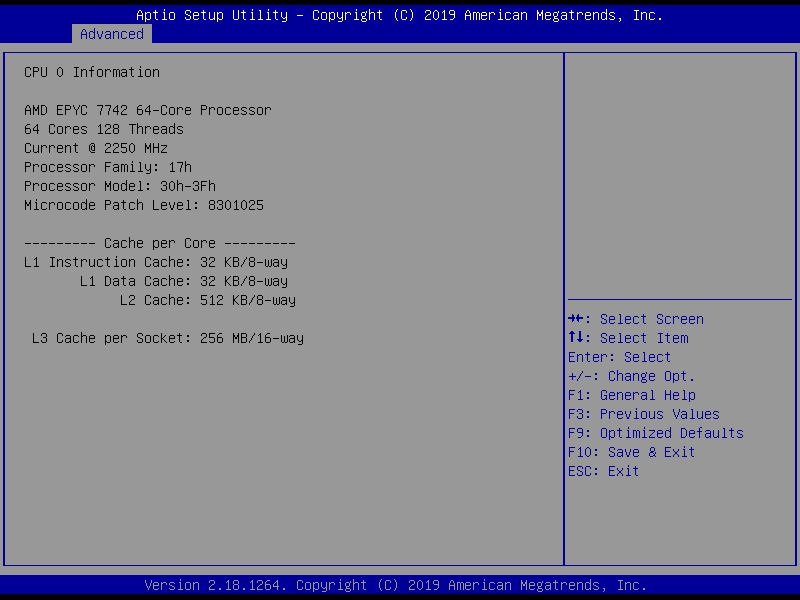This screenshot has height=600, width=800.
Task: Select the Advanced tab
Action: 112,34
